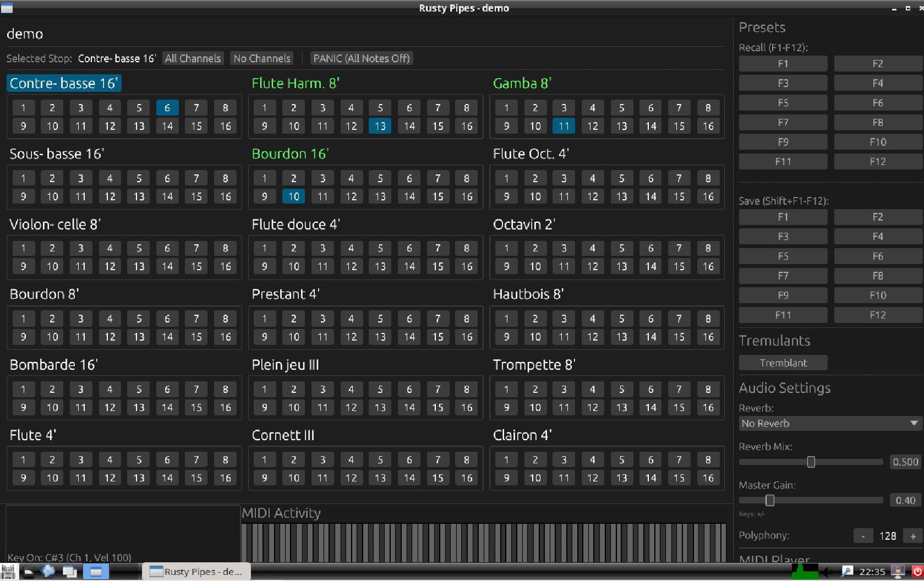Select the Clairon 4' stop title

coord(522,435)
